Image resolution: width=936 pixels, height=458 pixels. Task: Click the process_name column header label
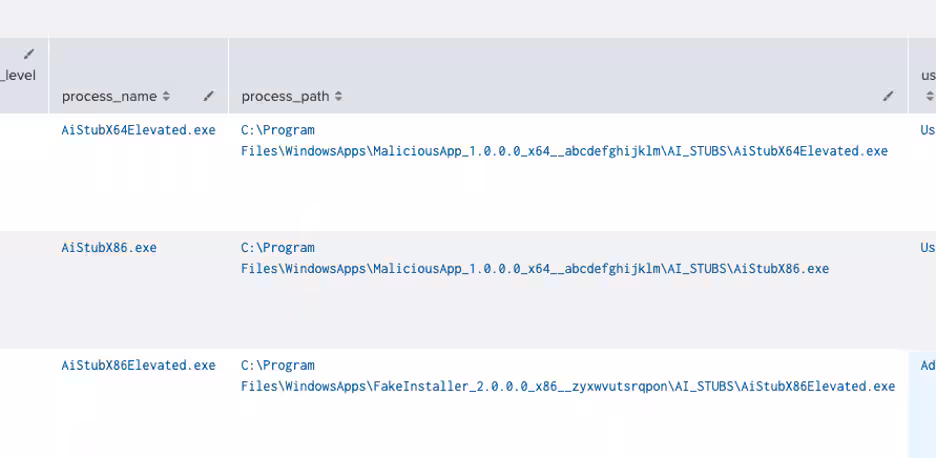pyautogui.click(x=109, y=97)
